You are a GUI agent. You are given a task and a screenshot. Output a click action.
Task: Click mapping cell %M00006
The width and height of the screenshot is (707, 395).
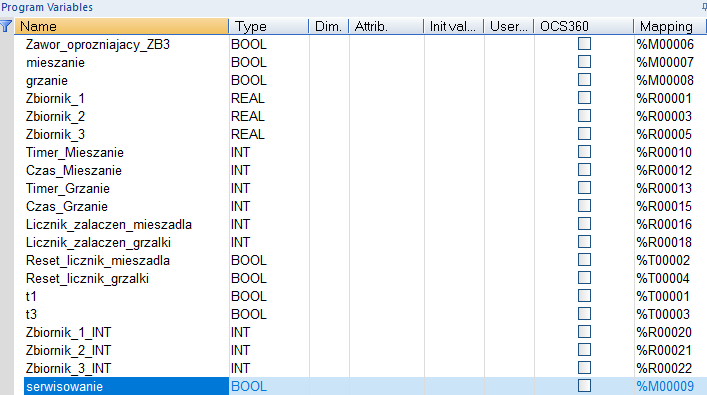tap(665, 45)
